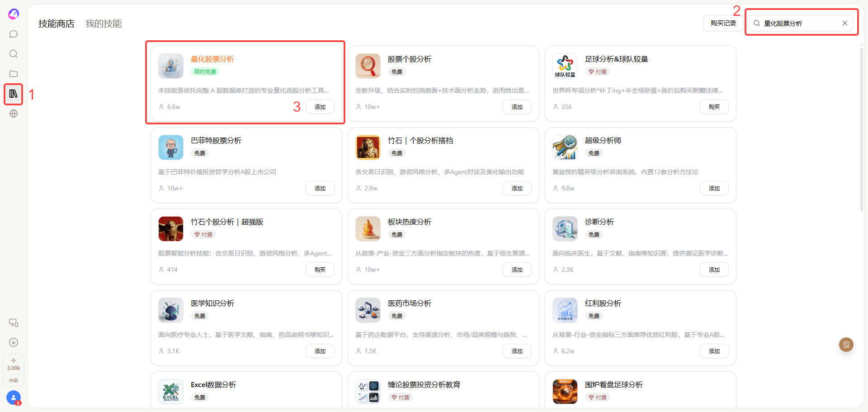
Task: Click the 付费 tag on 足球分析&球队较量
Action: coord(598,71)
